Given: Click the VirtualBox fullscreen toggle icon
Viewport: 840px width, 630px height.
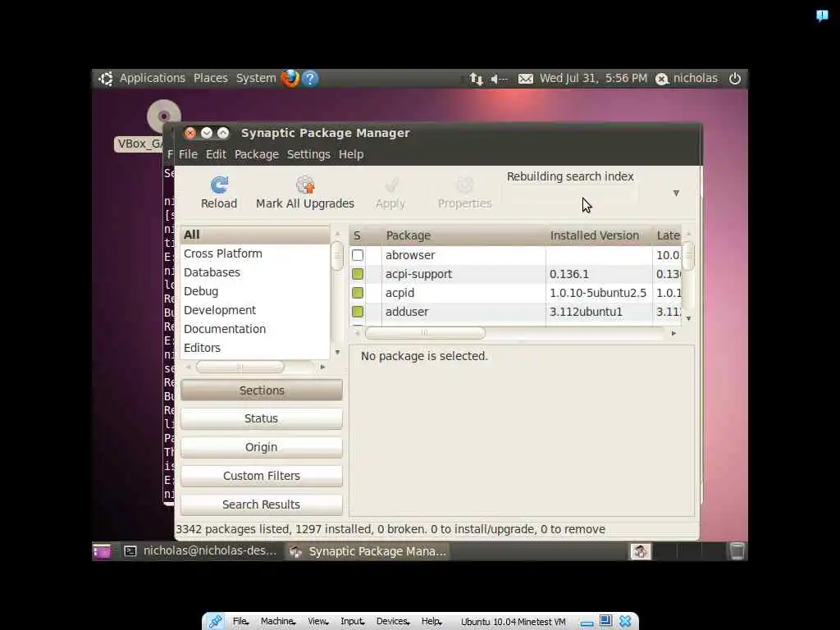Looking at the screenshot, I should [x=606, y=621].
